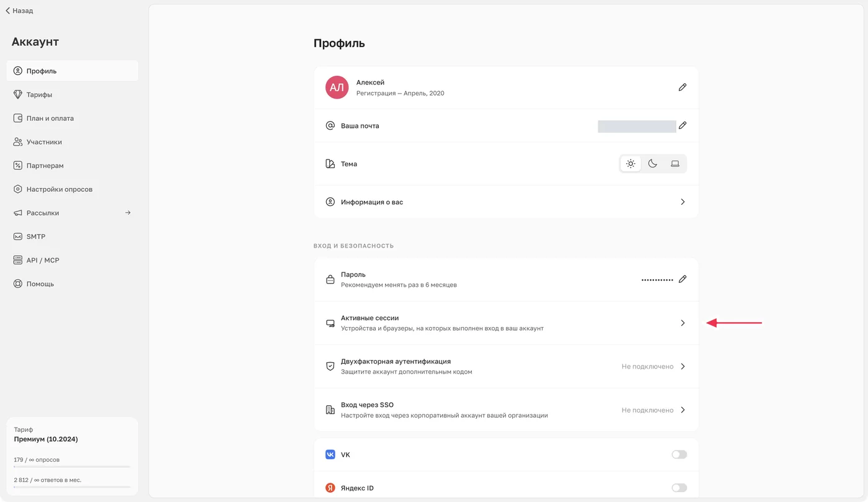Click the Яндекс ID logo icon

[x=330, y=488]
